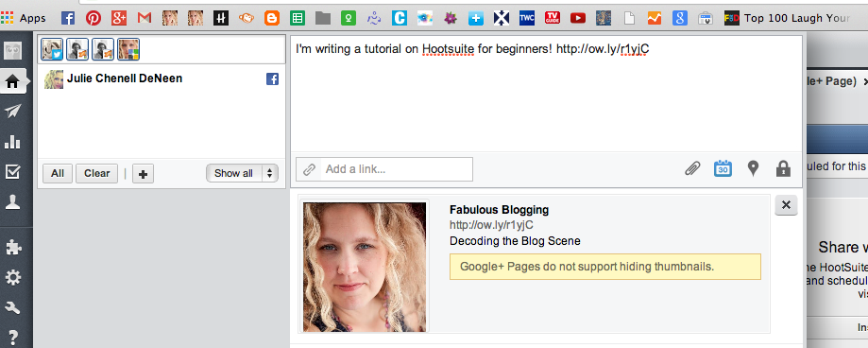
Task: Select the Julie Chenell DeNeen Facebook profile
Action: [x=162, y=79]
